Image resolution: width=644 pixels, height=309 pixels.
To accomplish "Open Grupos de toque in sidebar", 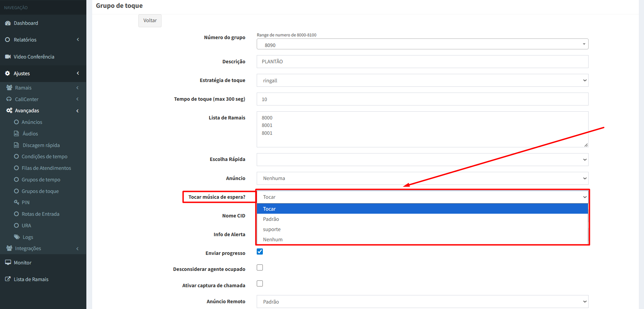I will [x=40, y=191].
